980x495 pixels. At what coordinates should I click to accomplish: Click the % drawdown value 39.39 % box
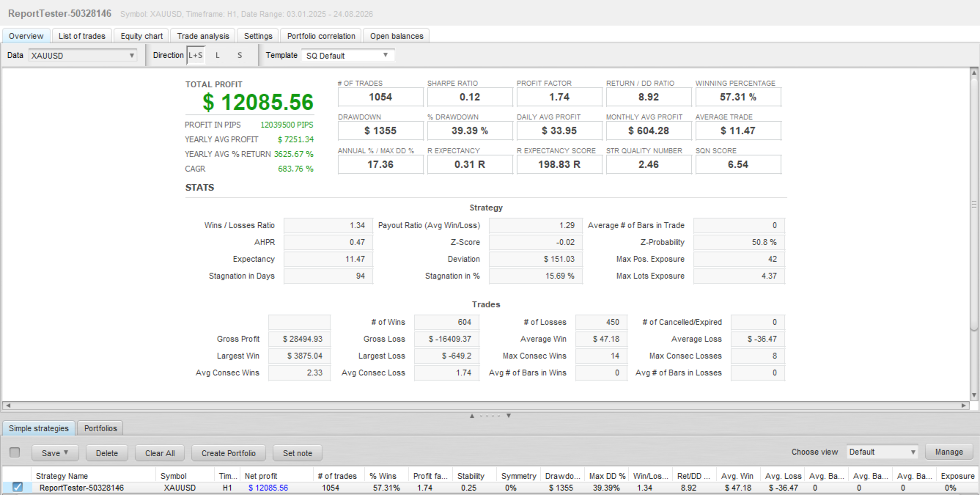470,131
